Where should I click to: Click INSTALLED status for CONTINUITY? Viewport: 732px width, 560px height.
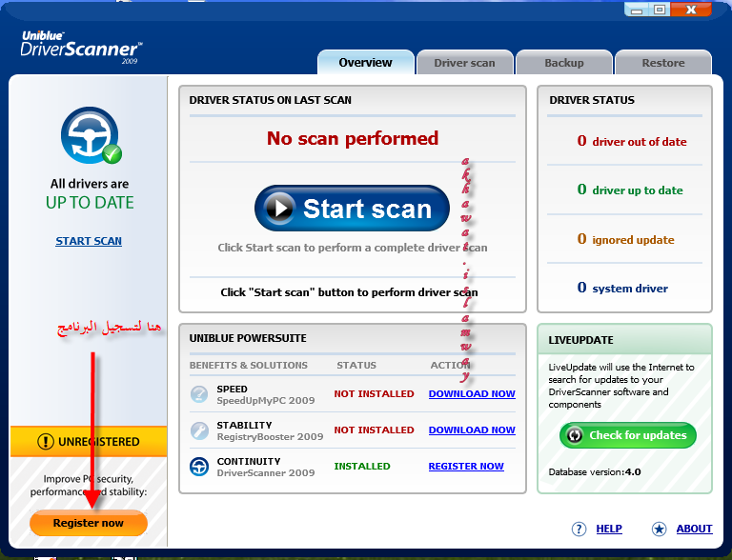(362, 467)
